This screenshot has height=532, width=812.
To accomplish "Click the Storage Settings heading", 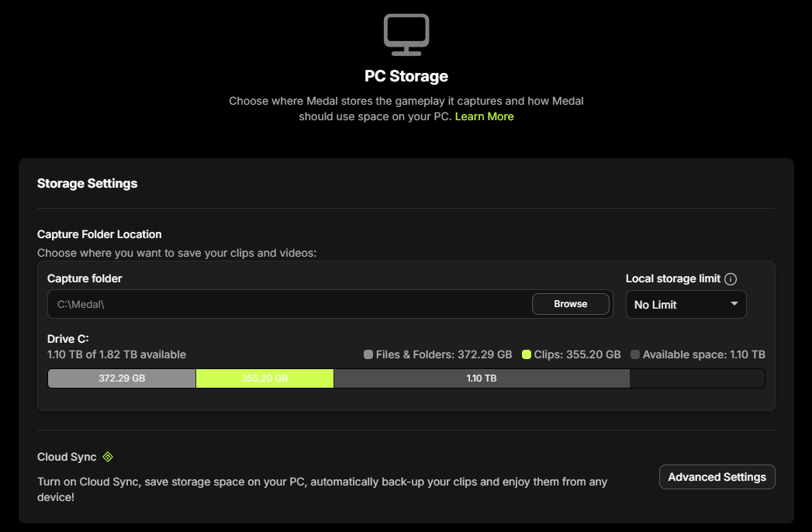I will pos(87,183).
